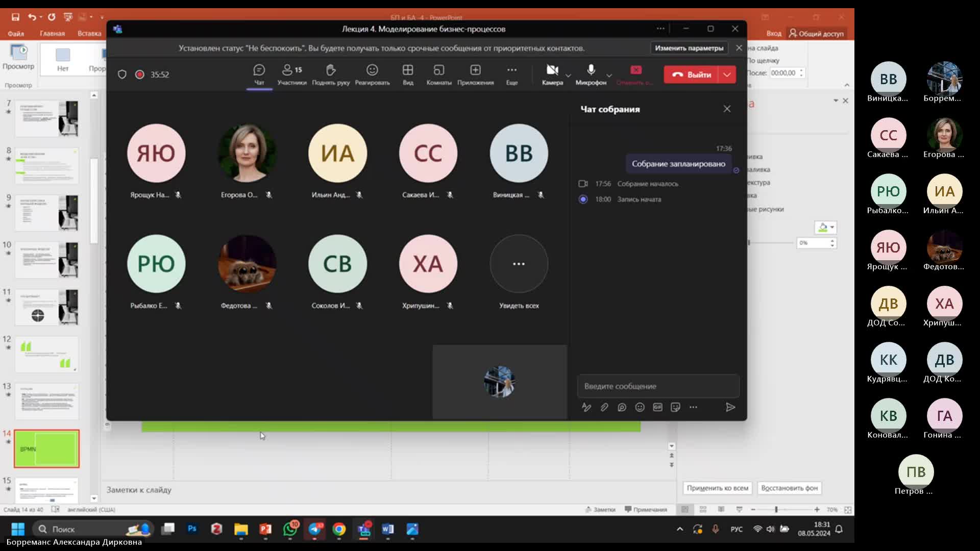Viewport: 980px width, 551px height.
Task: Select slide 14 BPMN thumbnail
Action: coord(46,448)
